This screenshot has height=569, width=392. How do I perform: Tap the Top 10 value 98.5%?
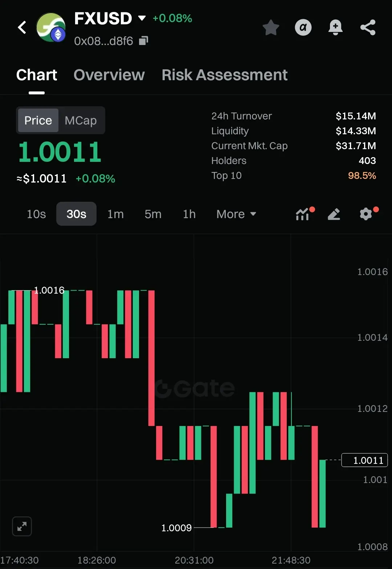pyautogui.click(x=362, y=176)
